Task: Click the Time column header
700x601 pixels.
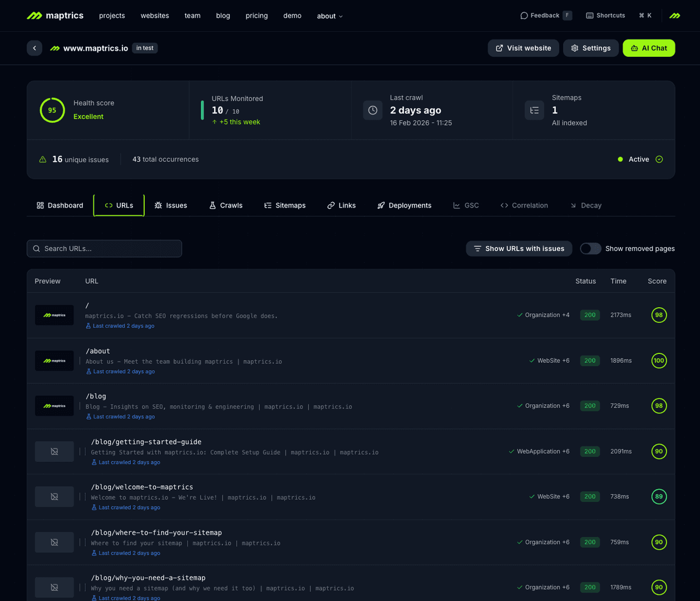Action: (618, 281)
